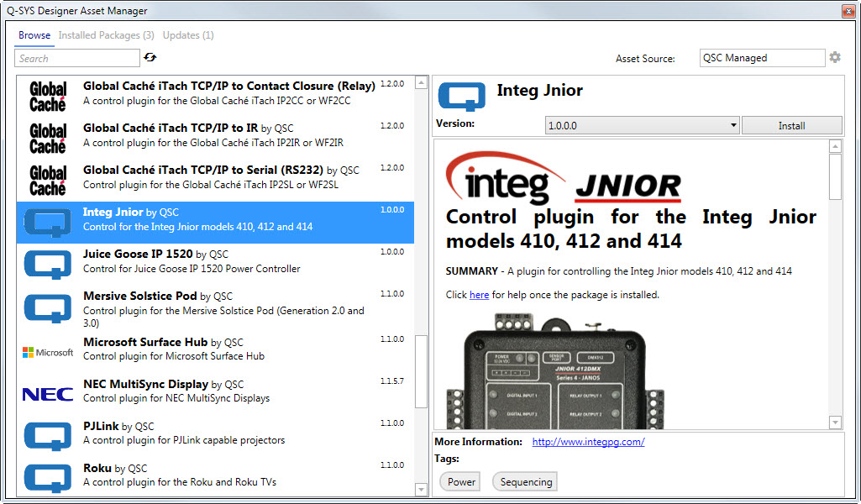Click the Q-SYS icon in Integ Jnior details header
Image resolution: width=861 pixels, height=504 pixels.
[462, 97]
